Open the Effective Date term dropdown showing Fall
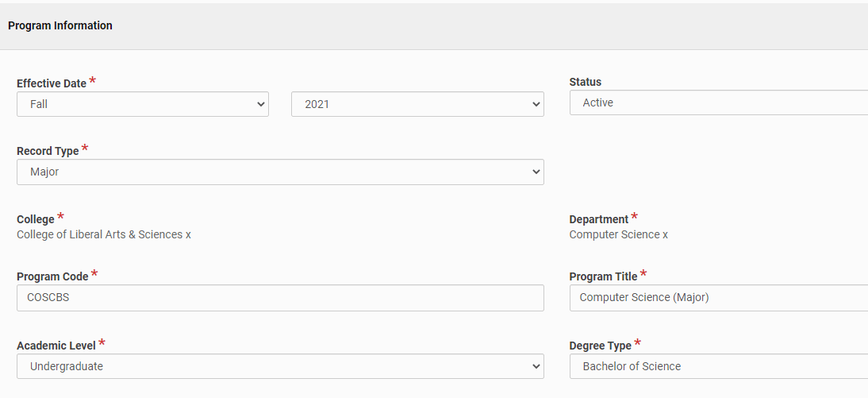 click(x=143, y=104)
